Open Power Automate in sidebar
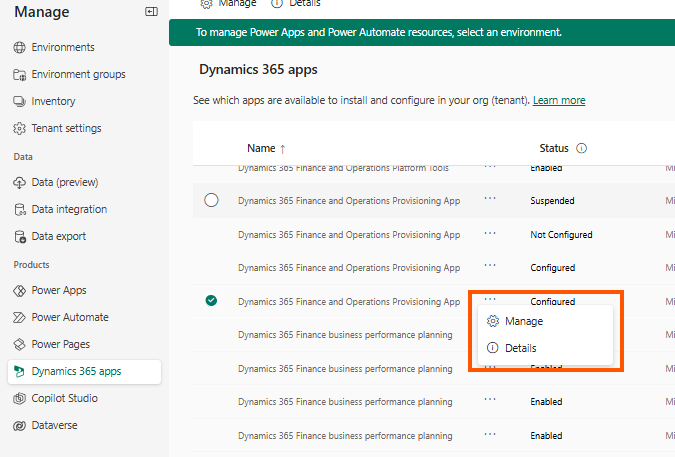This screenshot has width=675, height=457. pyautogui.click(x=70, y=318)
